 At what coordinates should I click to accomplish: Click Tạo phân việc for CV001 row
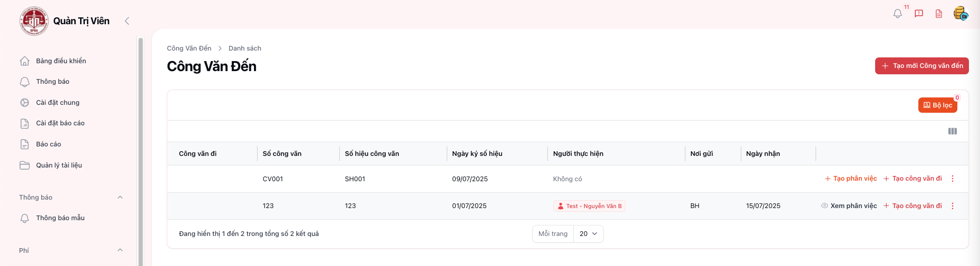tap(851, 179)
